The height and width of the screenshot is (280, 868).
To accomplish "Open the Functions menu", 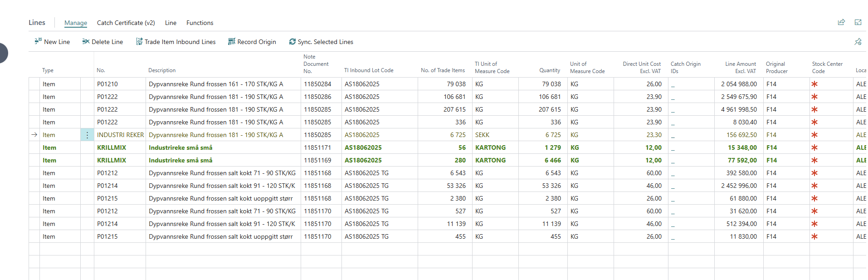I will click(200, 23).
